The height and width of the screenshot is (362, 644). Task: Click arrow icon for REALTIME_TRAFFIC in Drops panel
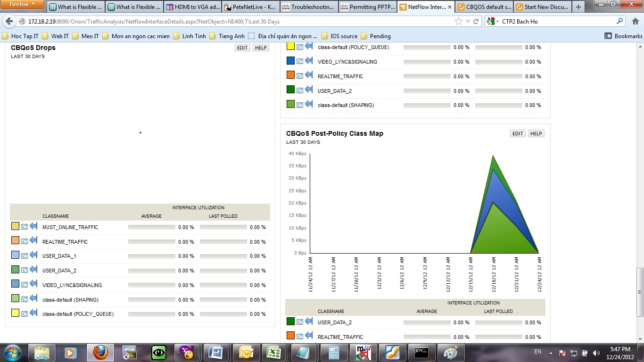point(33,241)
